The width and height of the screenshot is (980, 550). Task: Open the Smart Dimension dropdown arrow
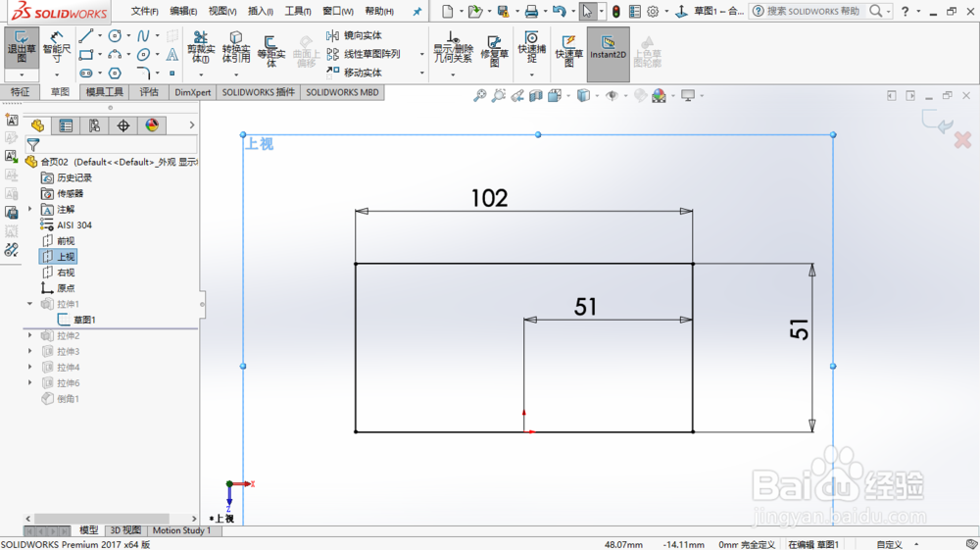(x=56, y=75)
